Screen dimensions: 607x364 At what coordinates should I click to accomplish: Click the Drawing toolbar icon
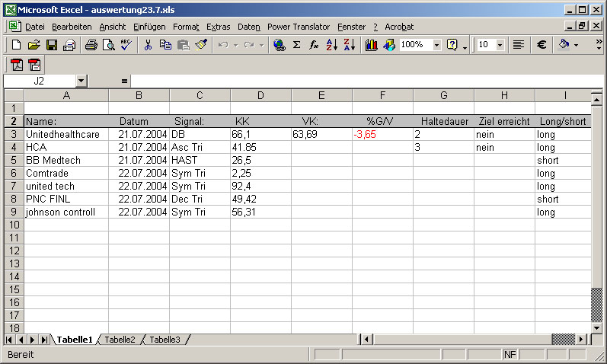(389, 45)
